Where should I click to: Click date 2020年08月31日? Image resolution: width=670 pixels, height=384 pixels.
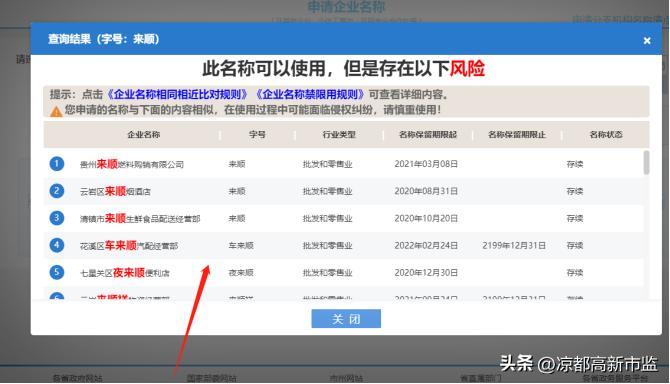click(x=426, y=191)
